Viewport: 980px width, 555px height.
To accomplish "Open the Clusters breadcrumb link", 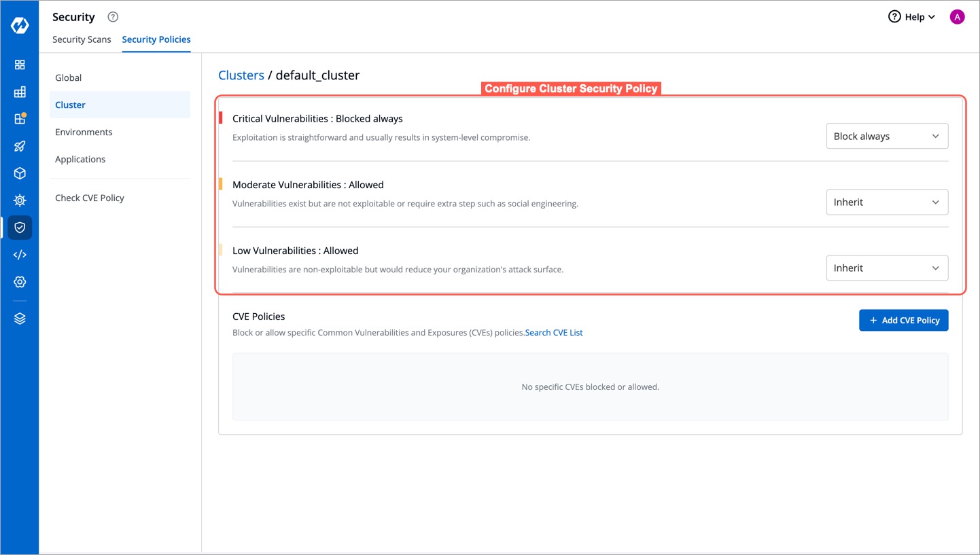I will pos(241,75).
